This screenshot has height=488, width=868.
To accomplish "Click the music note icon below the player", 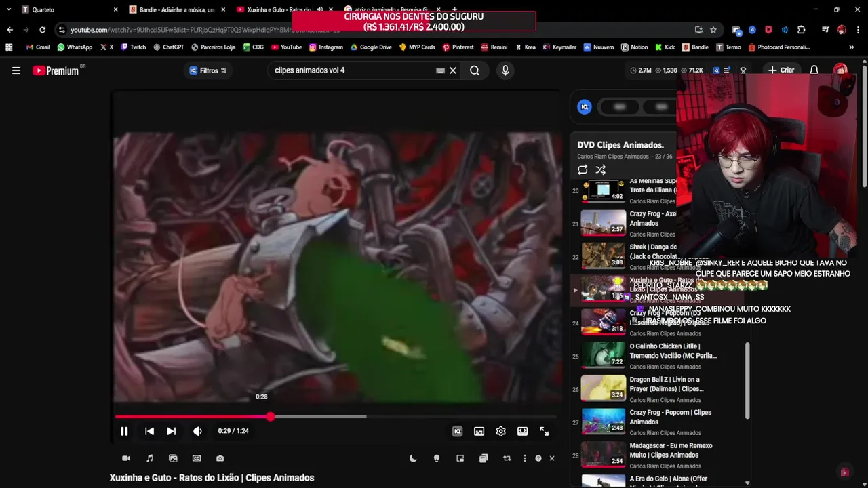I will pyautogui.click(x=150, y=458).
